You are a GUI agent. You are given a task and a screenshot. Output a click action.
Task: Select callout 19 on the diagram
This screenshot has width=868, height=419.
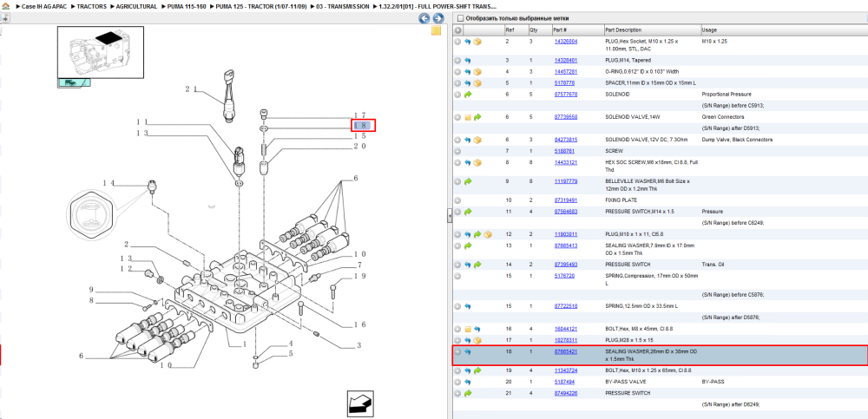click(x=360, y=276)
